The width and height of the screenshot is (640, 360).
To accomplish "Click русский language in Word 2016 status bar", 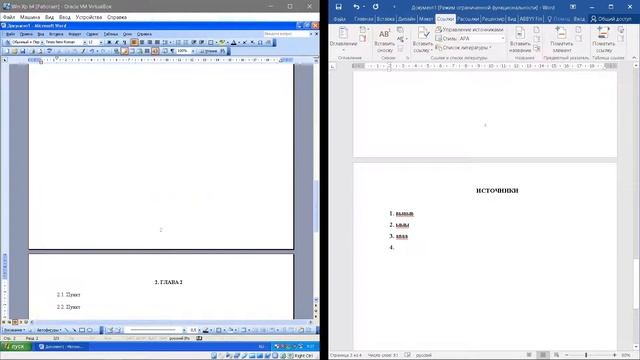I will [x=424, y=355].
